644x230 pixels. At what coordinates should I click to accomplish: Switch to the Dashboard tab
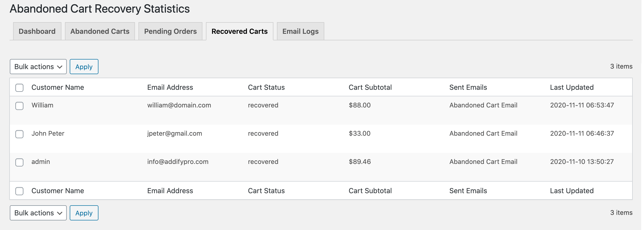point(37,31)
